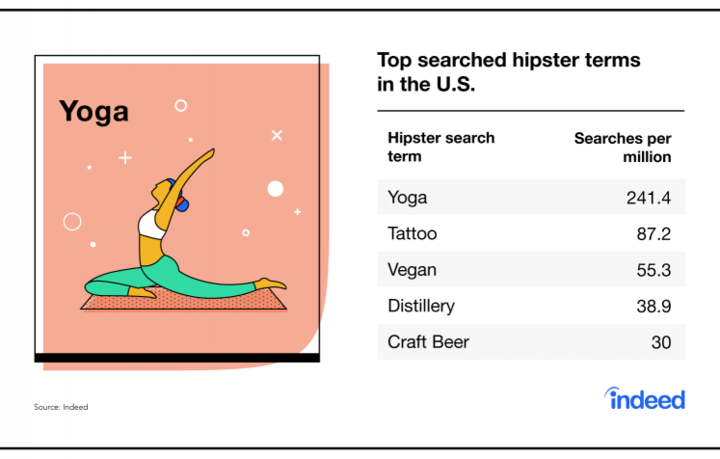Click the bold Yoga heading in illustration
The width and height of the screenshot is (720, 459).
(94, 112)
